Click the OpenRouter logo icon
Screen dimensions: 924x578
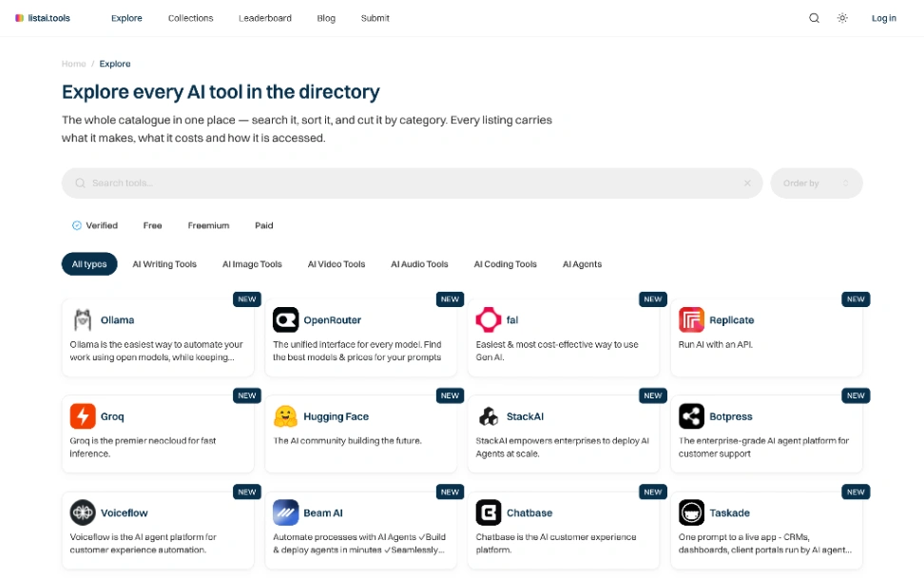click(286, 320)
